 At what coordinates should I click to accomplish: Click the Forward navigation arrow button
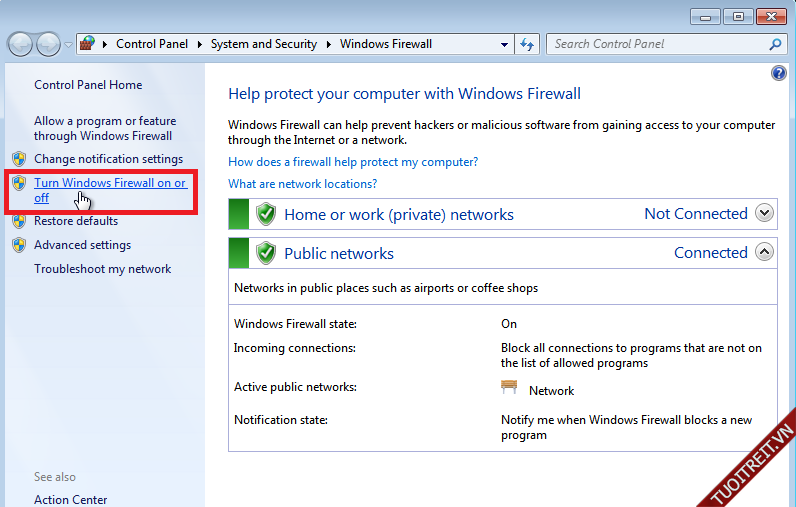48,44
